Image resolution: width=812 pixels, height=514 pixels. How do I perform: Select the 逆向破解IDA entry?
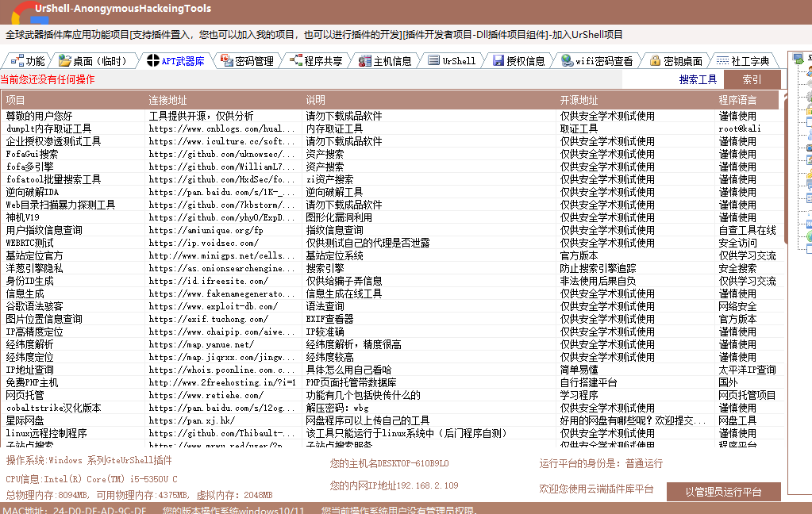tap(392, 192)
